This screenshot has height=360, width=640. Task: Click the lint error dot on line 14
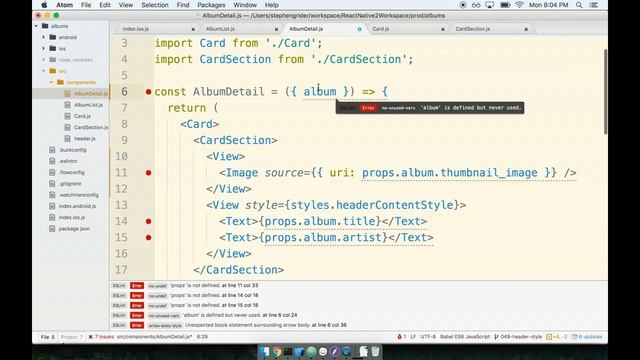point(149,221)
